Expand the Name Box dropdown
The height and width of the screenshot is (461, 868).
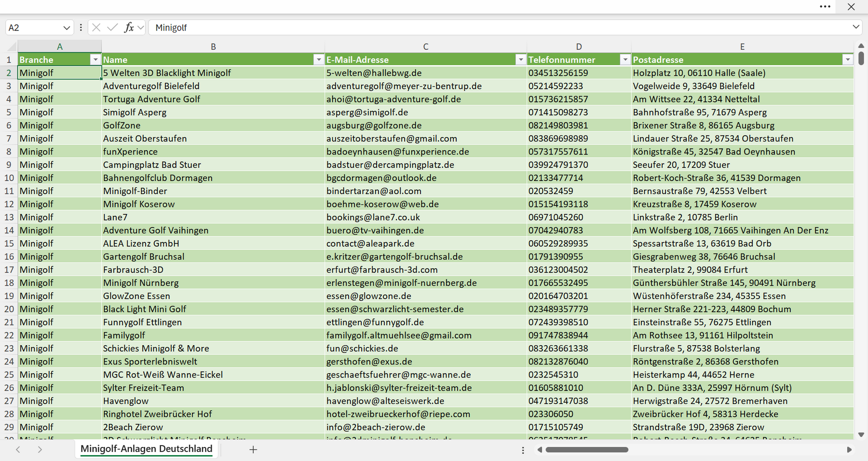click(x=67, y=28)
